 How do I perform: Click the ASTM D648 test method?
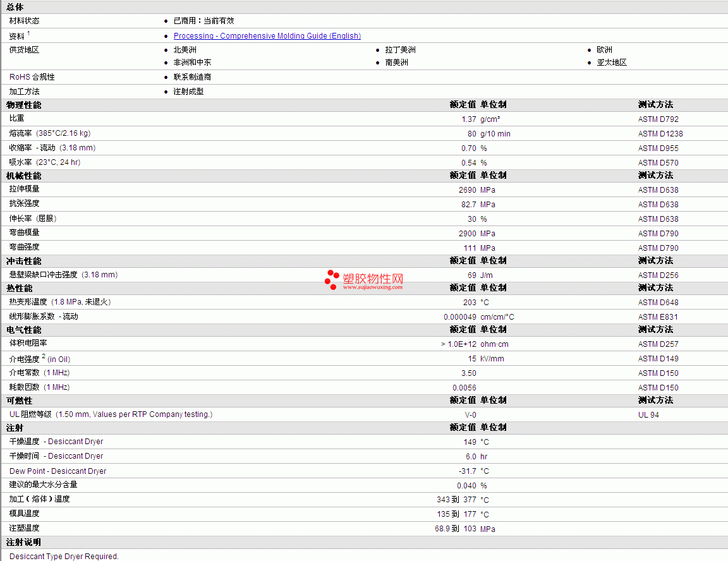coord(658,303)
